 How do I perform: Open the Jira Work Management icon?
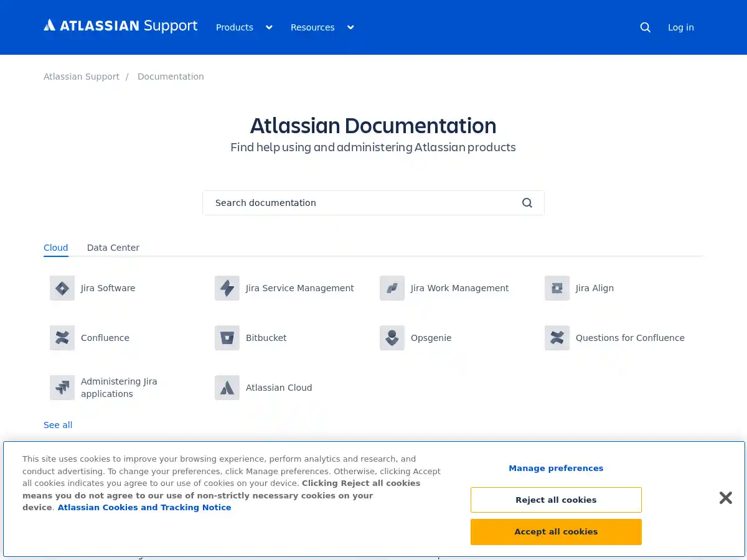(x=392, y=288)
